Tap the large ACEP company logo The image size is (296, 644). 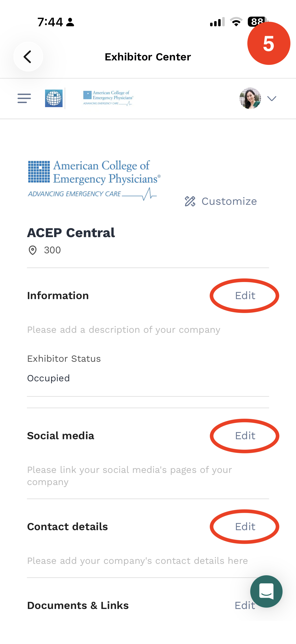[x=94, y=180]
